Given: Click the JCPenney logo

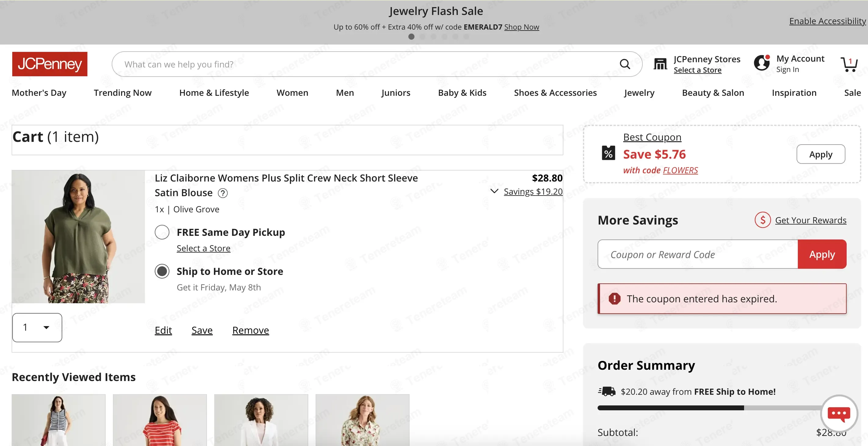Looking at the screenshot, I should pos(49,64).
